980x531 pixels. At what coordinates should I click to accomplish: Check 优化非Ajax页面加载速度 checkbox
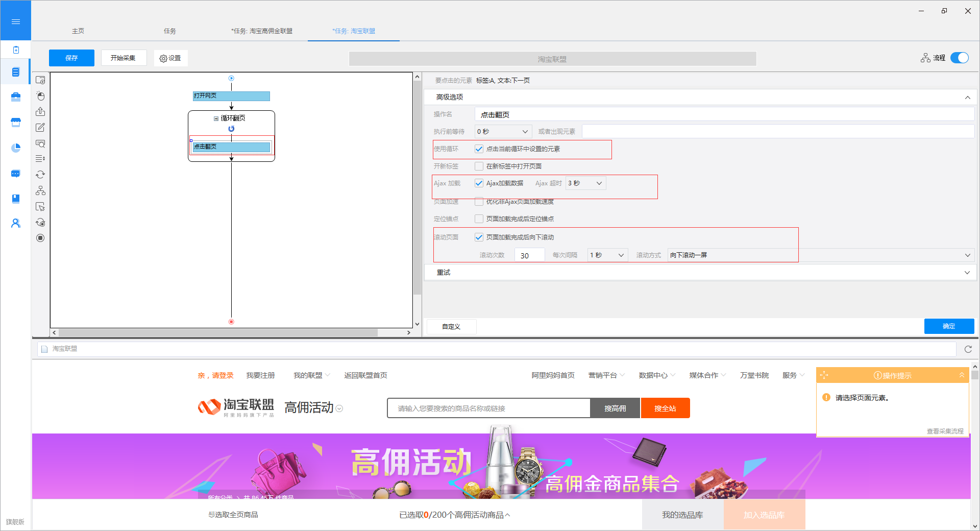[479, 202]
